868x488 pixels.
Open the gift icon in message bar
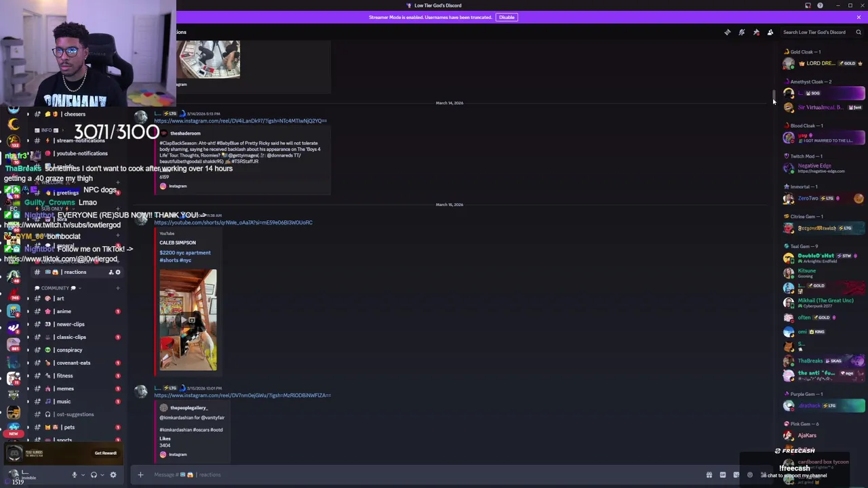point(709,474)
